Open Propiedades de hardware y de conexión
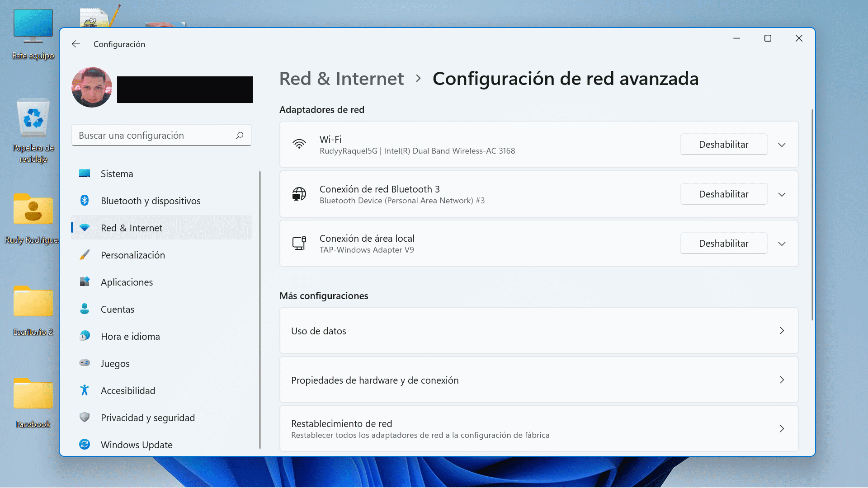 tap(539, 380)
